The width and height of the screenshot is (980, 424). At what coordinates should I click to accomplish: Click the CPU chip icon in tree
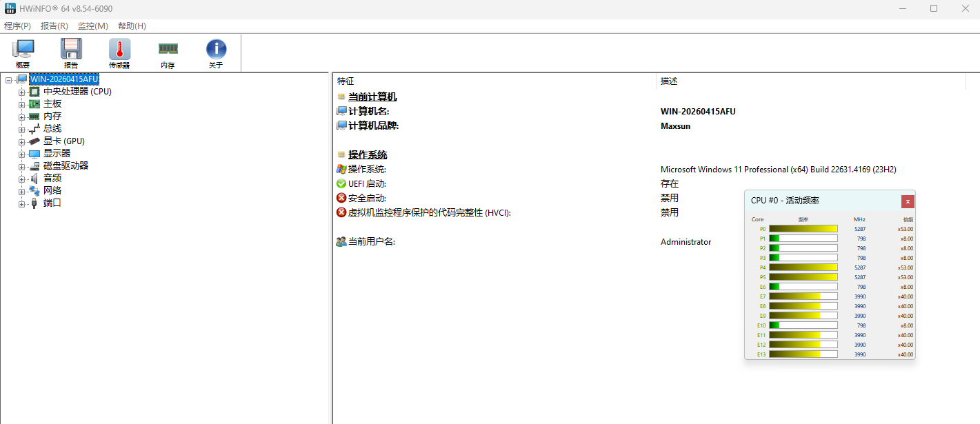[34, 91]
